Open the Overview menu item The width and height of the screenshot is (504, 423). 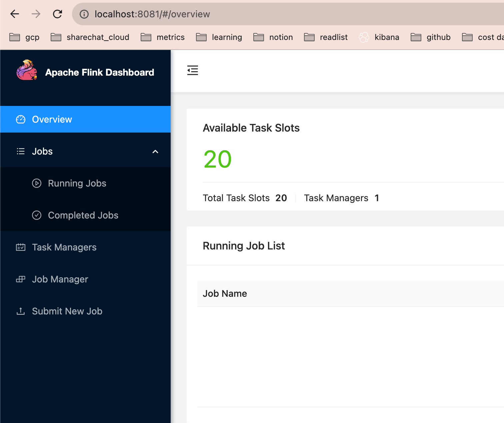coord(85,119)
